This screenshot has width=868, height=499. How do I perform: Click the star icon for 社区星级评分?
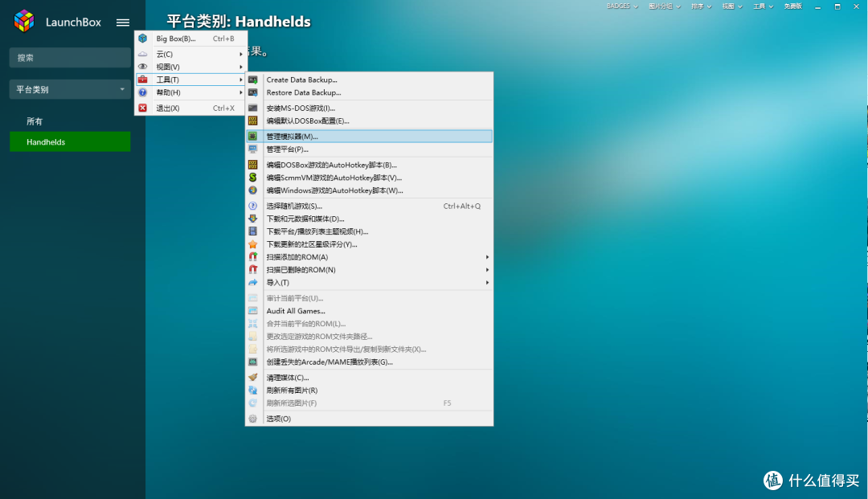pyautogui.click(x=253, y=244)
